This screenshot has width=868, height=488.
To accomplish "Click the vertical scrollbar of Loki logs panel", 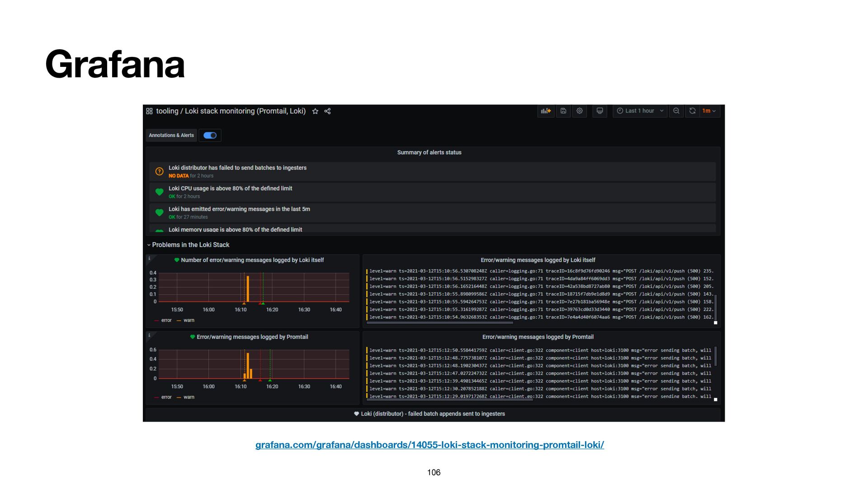I will click(x=715, y=307).
